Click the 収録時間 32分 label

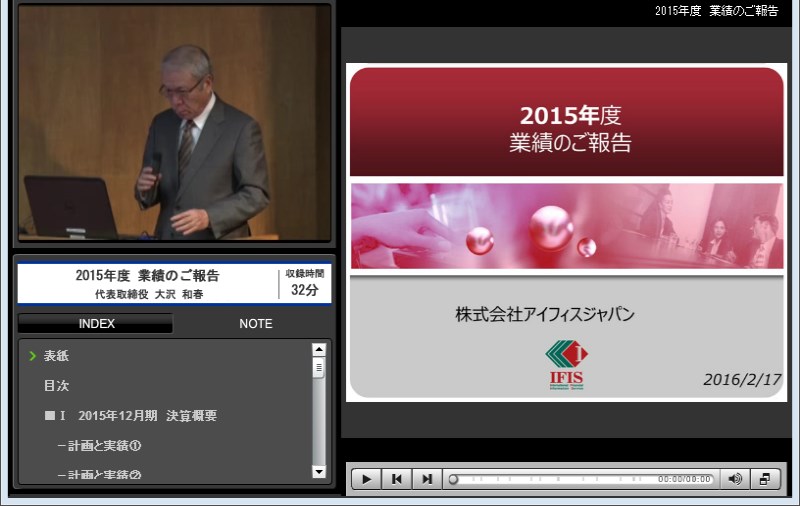click(x=305, y=283)
